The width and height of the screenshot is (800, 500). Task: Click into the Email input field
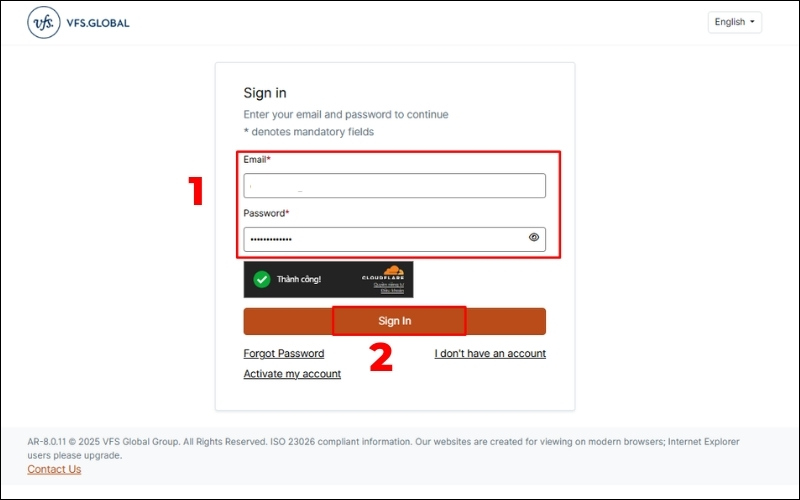coord(394,186)
